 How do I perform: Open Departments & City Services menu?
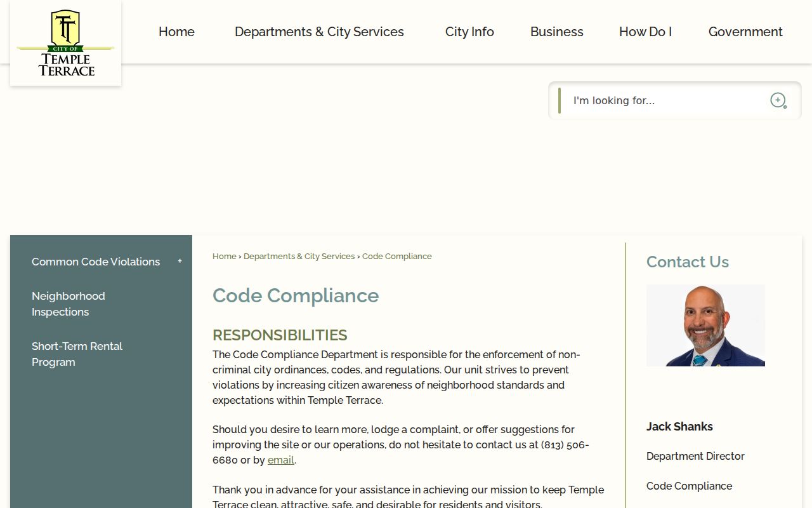[x=319, y=32]
